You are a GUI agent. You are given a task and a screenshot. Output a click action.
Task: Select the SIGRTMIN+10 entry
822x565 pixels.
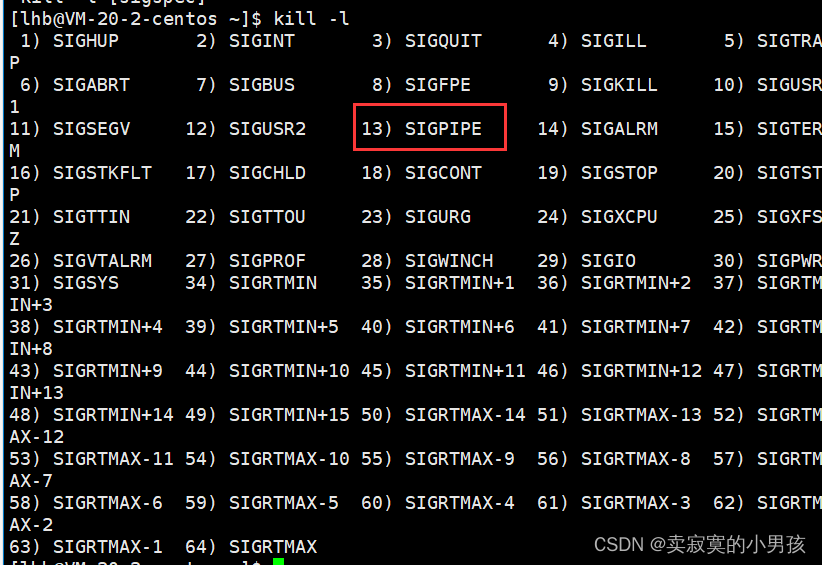click(289, 371)
